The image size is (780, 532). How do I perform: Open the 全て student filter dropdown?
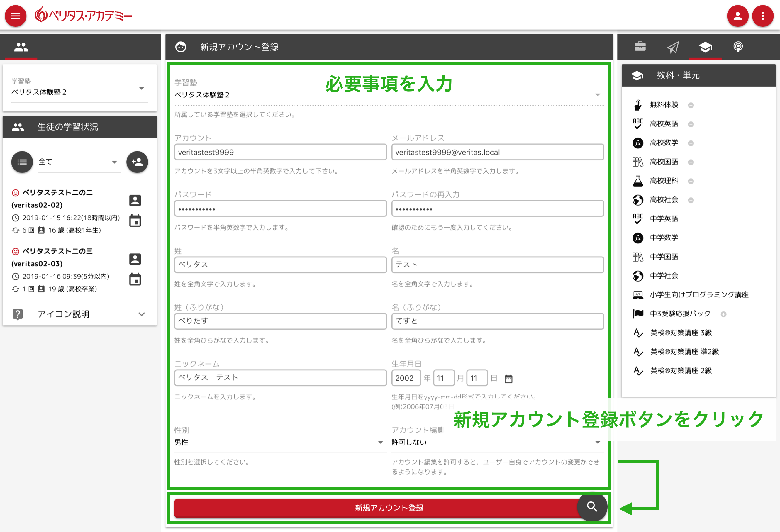(79, 162)
